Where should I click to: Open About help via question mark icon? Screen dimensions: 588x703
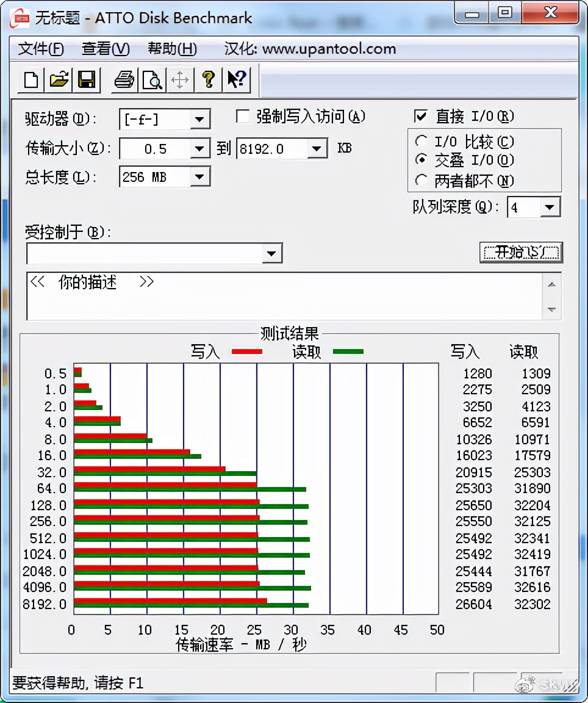point(208,80)
